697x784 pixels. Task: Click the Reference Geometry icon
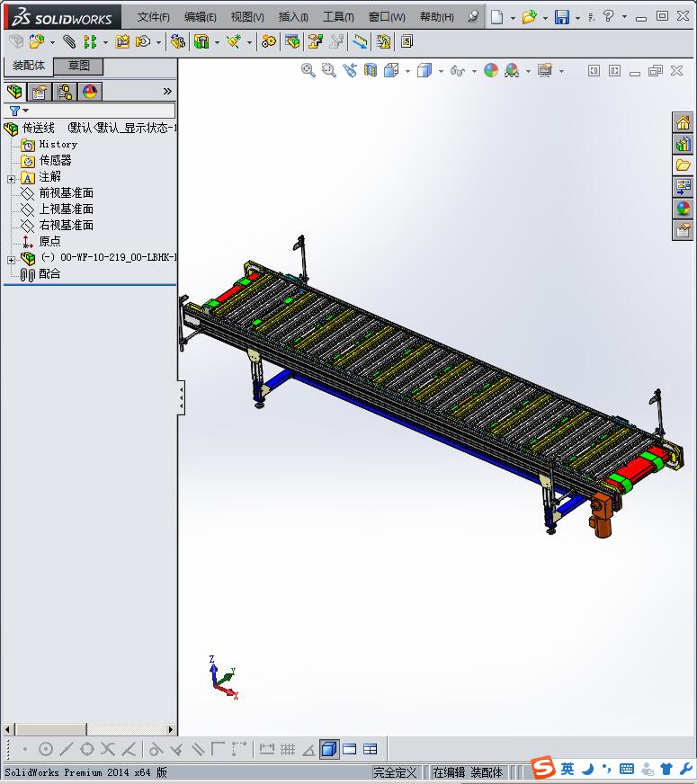(x=234, y=41)
